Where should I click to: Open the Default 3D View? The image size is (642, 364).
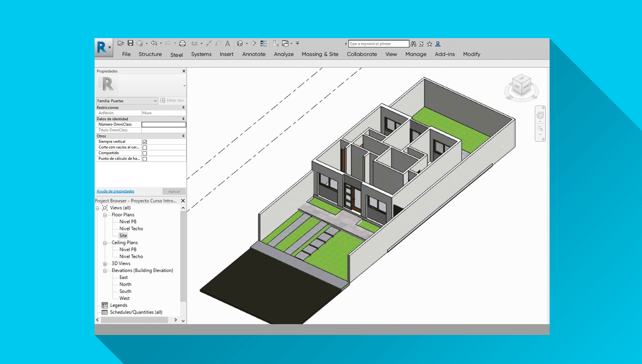click(240, 43)
